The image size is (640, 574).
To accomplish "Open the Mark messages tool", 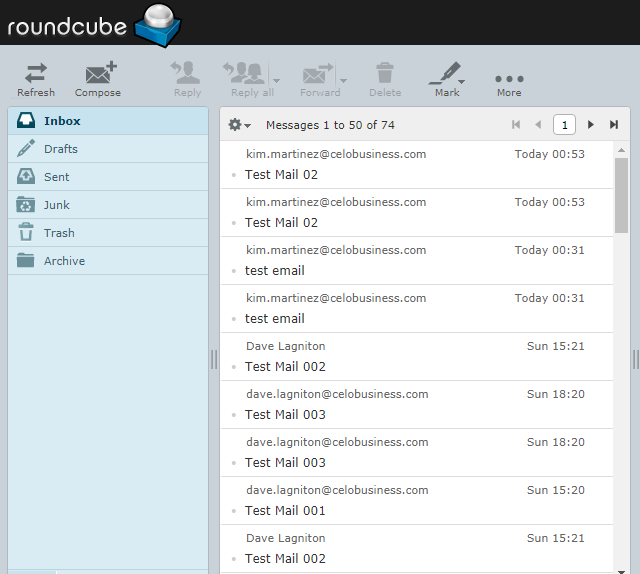I will point(447,80).
